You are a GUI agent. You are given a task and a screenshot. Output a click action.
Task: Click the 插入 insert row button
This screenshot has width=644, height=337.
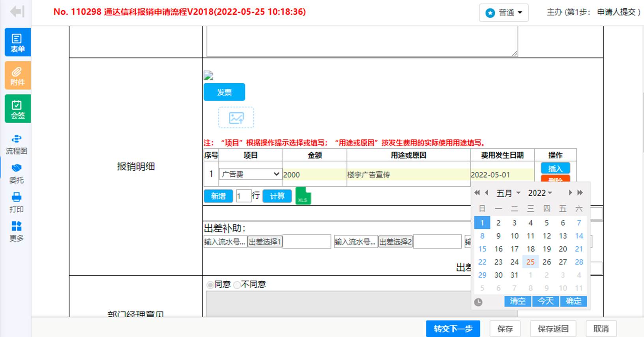[555, 168]
